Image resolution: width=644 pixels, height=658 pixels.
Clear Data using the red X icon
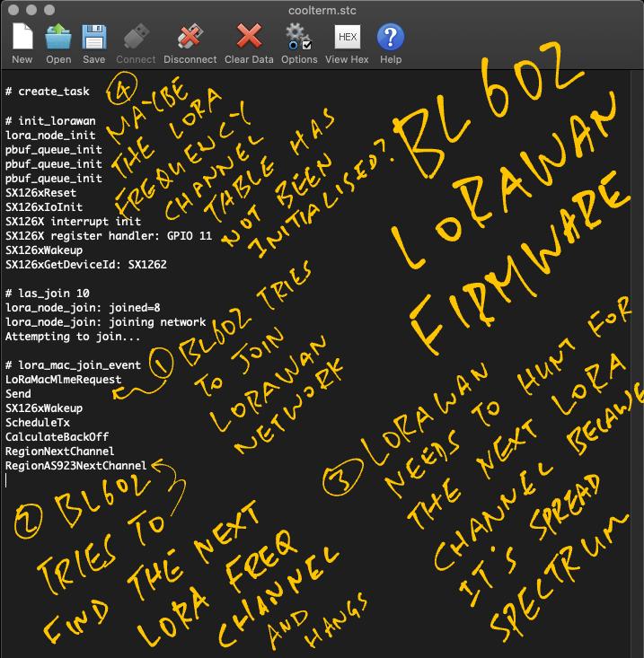coord(249,39)
